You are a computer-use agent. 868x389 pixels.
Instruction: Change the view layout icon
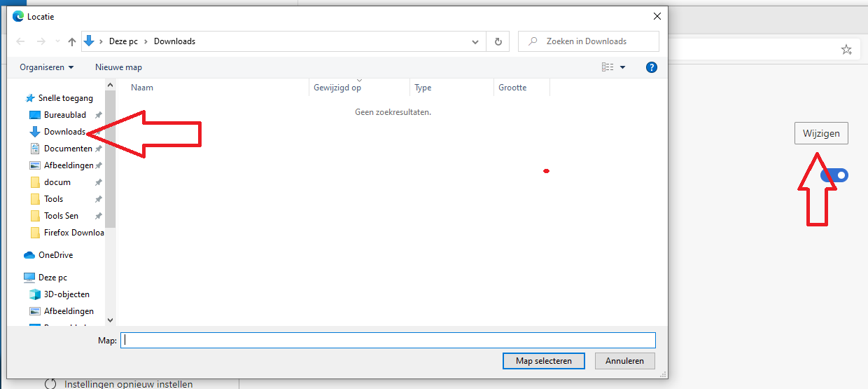(x=607, y=67)
